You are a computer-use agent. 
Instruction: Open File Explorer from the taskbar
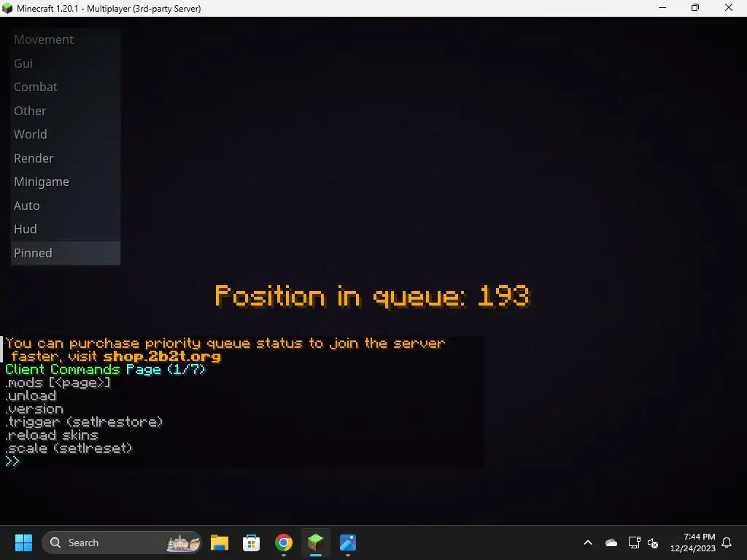[220, 542]
